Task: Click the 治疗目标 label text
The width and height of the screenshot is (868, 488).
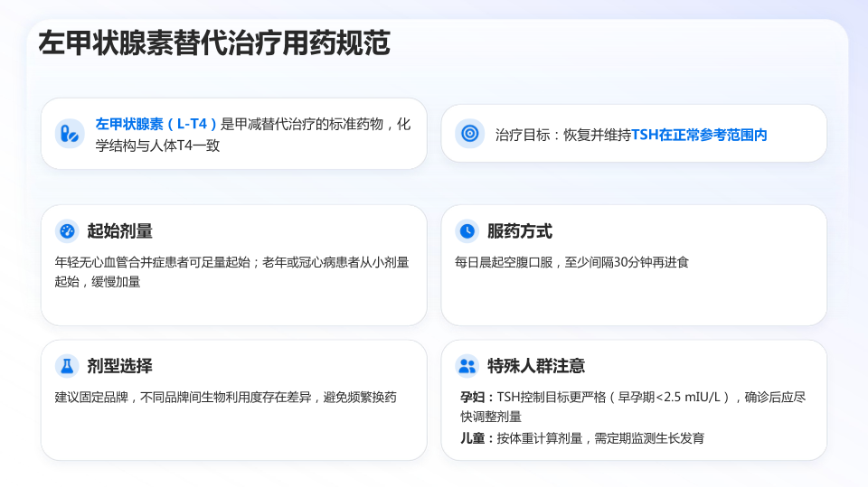Action: [523, 135]
